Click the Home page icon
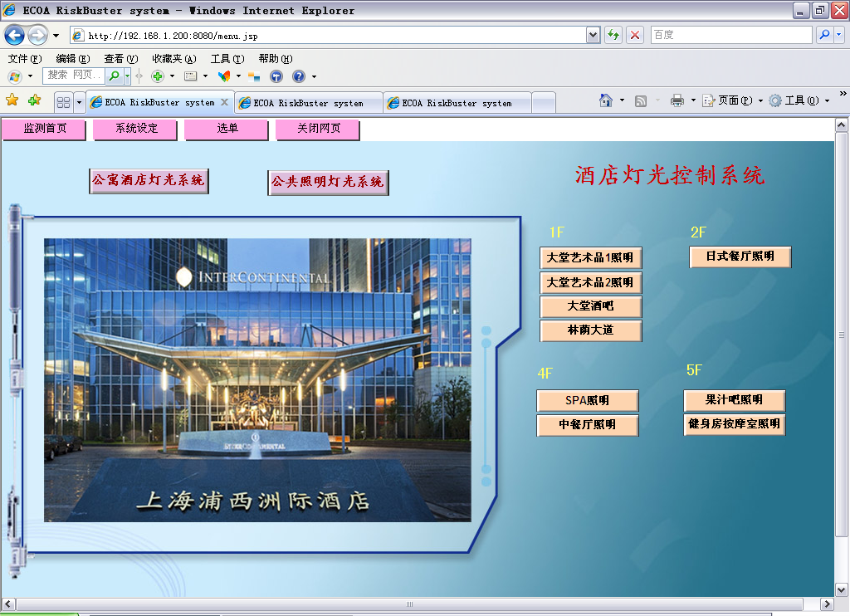This screenshot has width=850, height=616. coord(607,100)
